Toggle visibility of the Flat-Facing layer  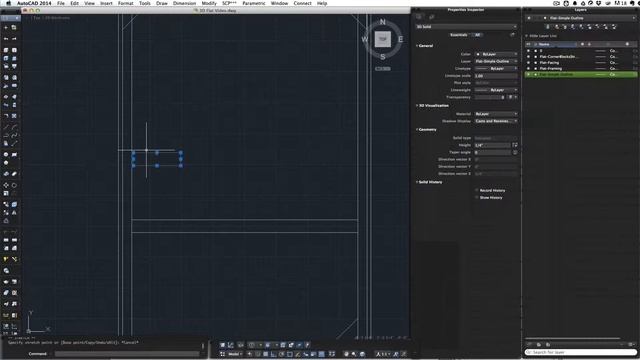tap(529, 63)
